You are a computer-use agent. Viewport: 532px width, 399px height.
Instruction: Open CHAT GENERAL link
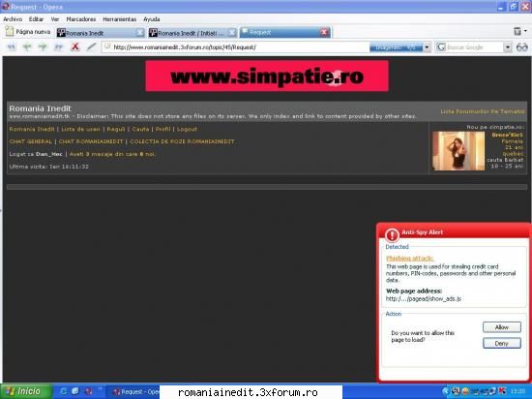tap(31, 141)
